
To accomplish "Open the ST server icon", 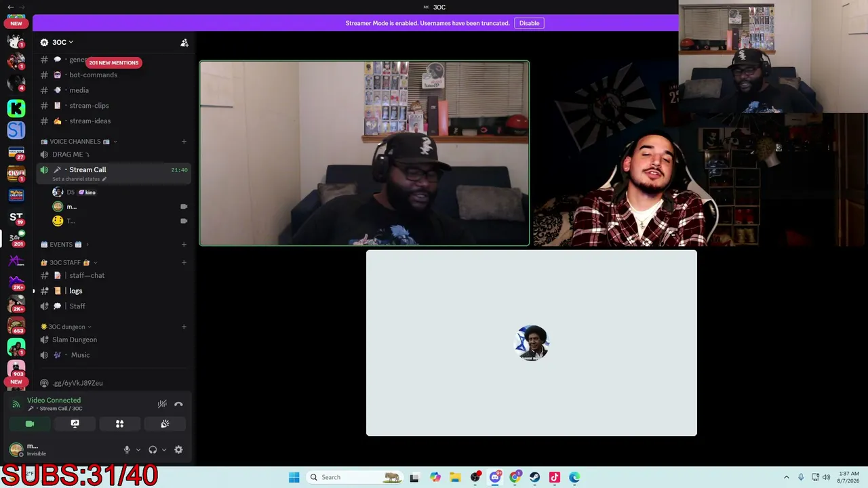I will coord(16,216).
